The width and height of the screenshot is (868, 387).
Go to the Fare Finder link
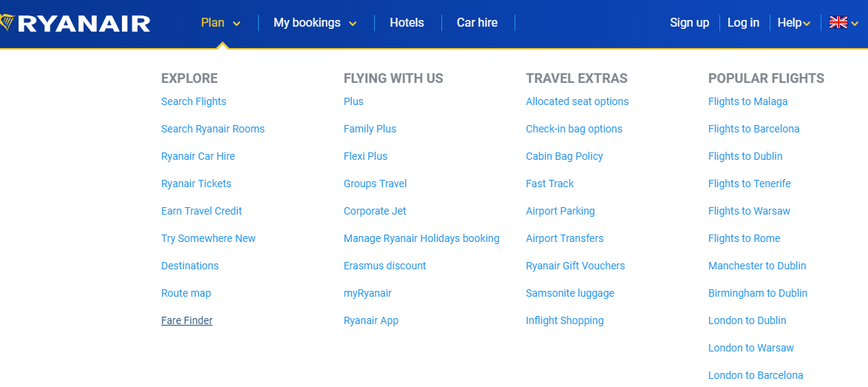coord(187,320)
